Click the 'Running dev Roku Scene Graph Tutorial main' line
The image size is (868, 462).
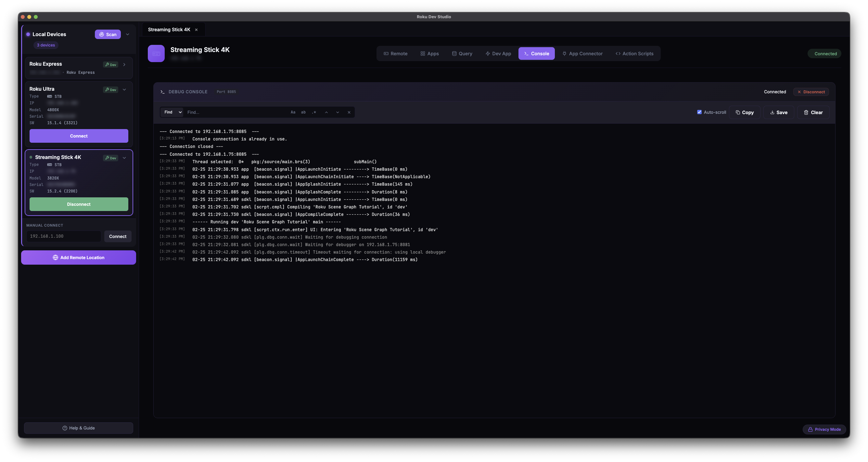coord(266,222)
